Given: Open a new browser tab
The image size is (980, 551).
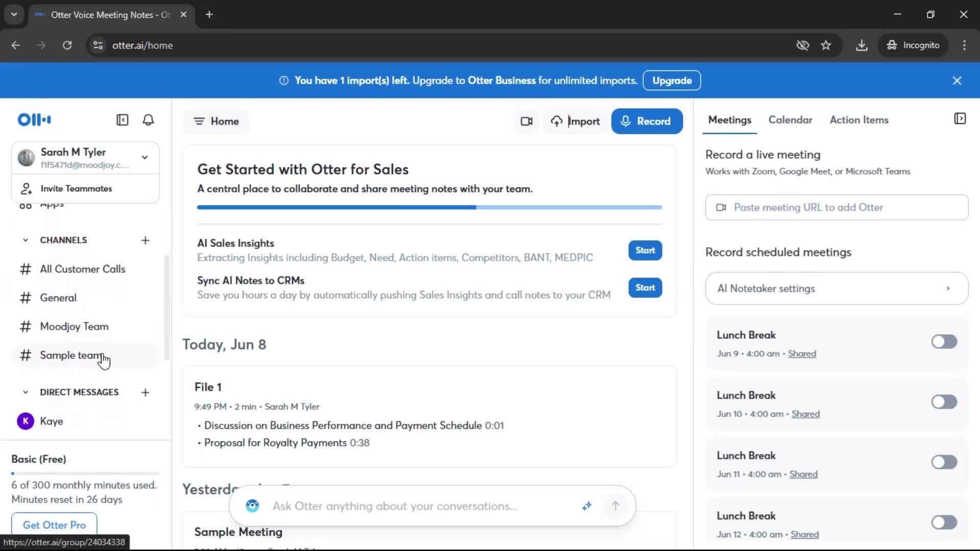Looking at the screenshot, I should 209,14.
